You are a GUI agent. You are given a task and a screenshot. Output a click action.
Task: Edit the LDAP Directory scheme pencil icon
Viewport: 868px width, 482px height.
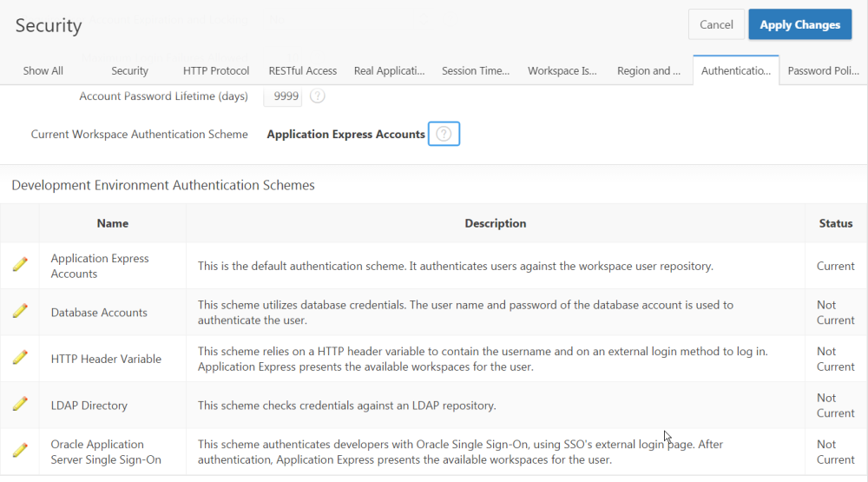pyautogui.click(x=20, y=404)
